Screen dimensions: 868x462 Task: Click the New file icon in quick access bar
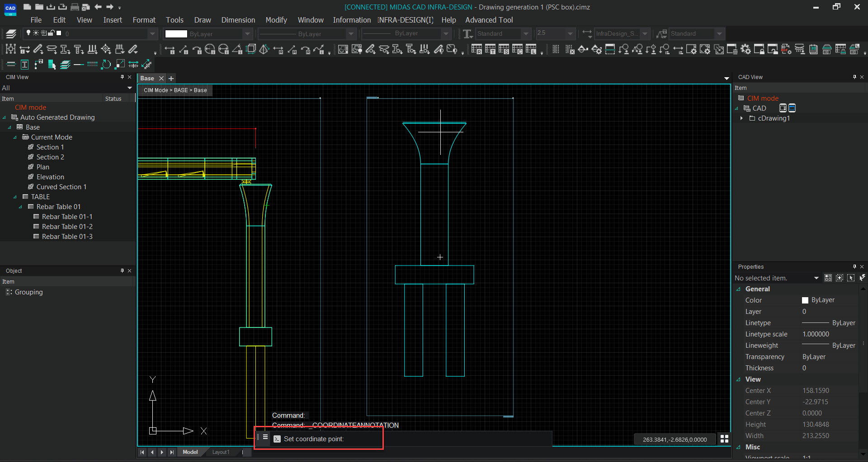pos(28,7)
